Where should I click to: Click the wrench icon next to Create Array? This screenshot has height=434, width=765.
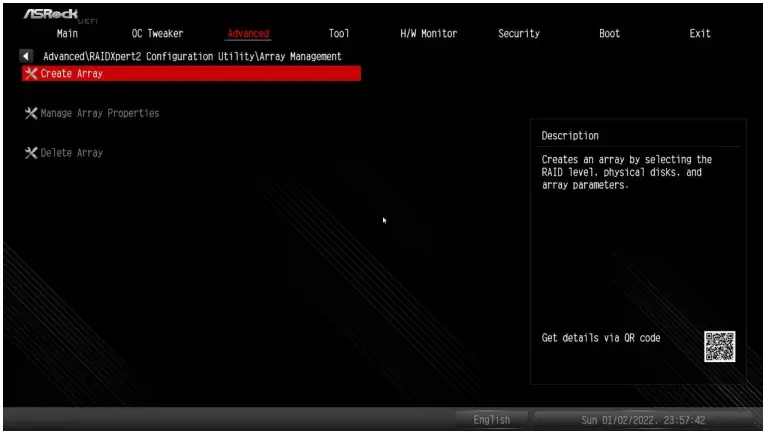[31, 74]
